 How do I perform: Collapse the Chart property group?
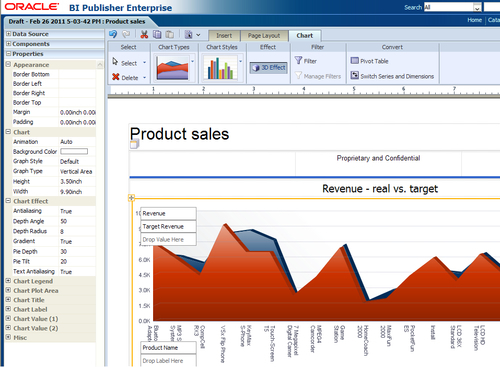[8, 132]
